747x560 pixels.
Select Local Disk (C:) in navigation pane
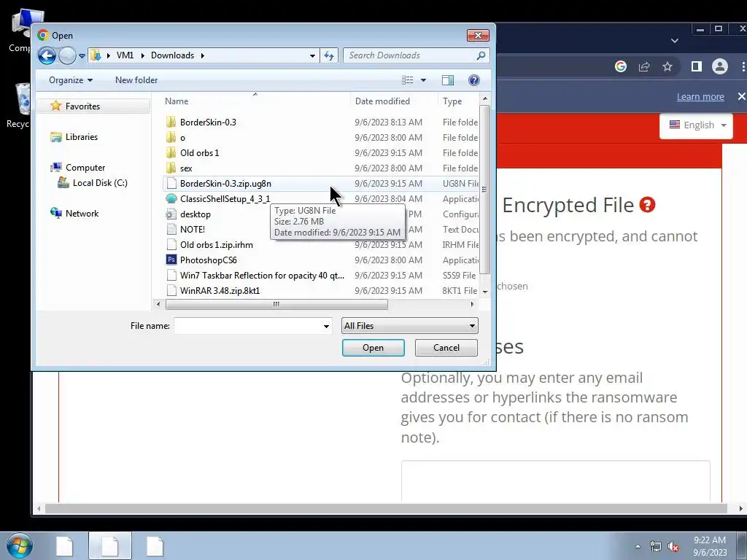(100, 183)
